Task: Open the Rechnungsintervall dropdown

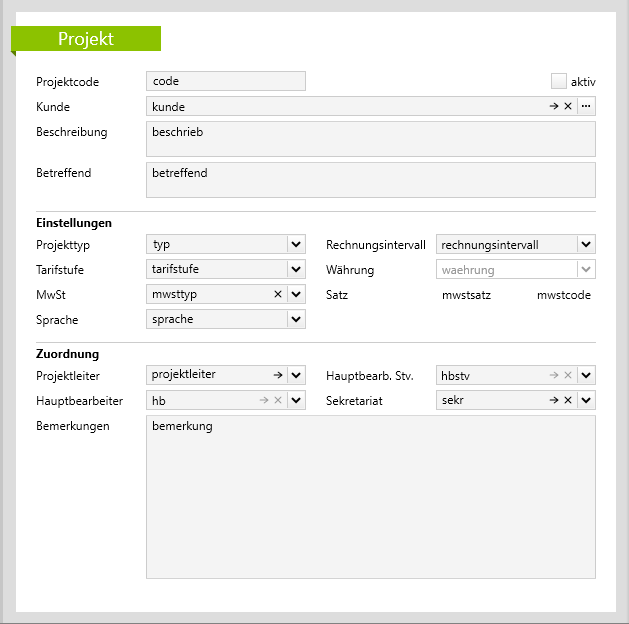Action: (x=586, y=244)
